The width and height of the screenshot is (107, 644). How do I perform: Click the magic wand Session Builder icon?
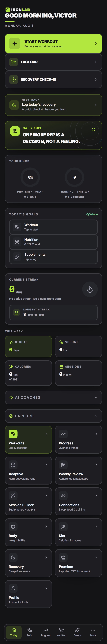coord(13,495)
